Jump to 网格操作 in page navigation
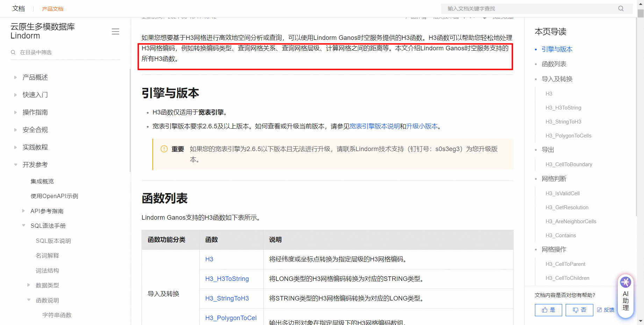 pos(554,249)
